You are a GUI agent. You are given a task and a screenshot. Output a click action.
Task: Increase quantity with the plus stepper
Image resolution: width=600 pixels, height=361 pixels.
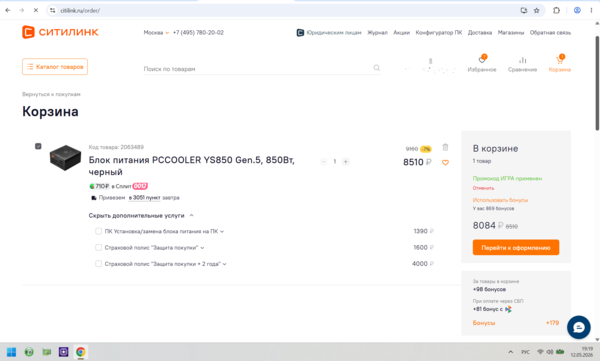pyautogui.click(x=346, y=162)
